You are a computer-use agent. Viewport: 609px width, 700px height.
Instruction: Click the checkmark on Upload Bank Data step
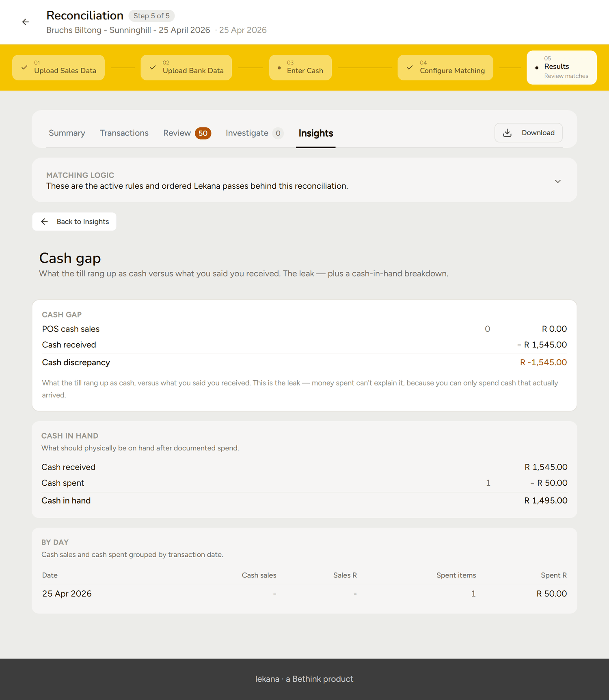[x=153, y=67]
